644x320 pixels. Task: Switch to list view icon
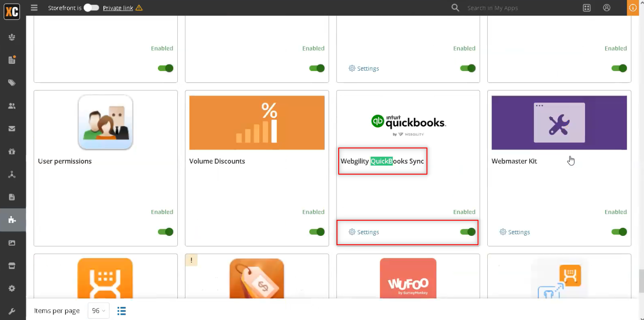coord(122,311)
